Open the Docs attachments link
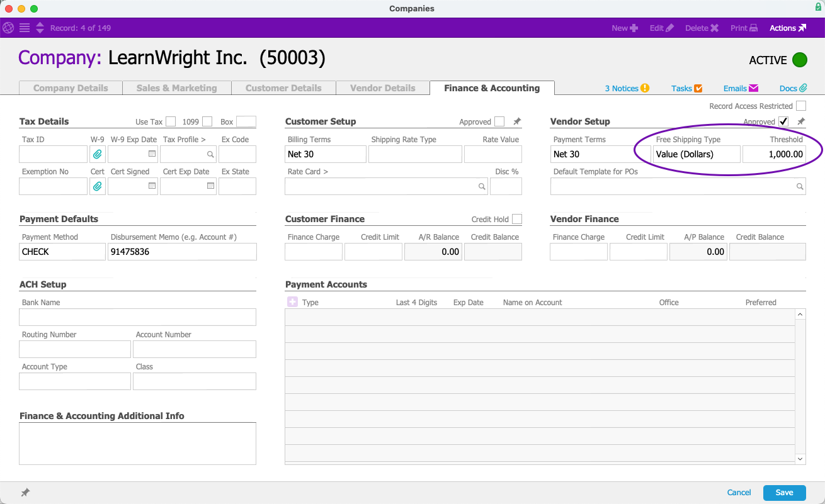 click(x=794, y=89)
